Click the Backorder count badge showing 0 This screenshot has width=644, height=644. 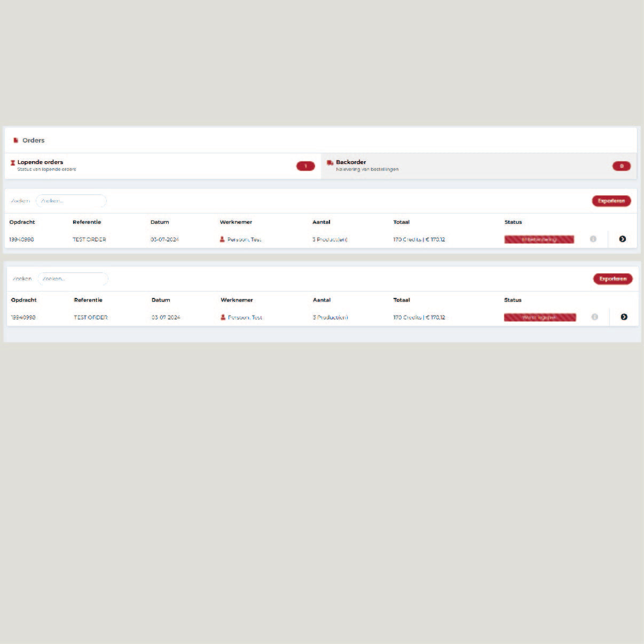(621, 166)
